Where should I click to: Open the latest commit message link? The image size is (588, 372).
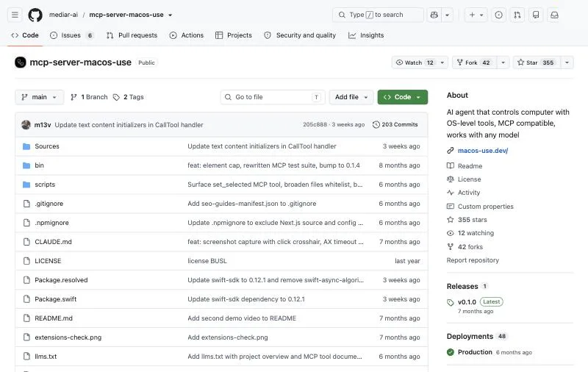coord(129,125)
